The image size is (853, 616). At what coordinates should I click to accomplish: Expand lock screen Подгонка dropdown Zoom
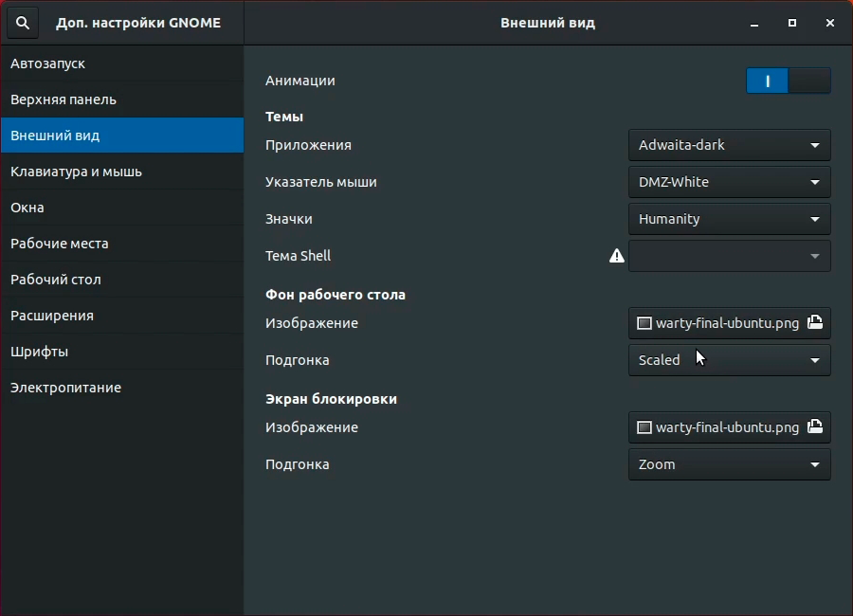click(x=729, y=464)
